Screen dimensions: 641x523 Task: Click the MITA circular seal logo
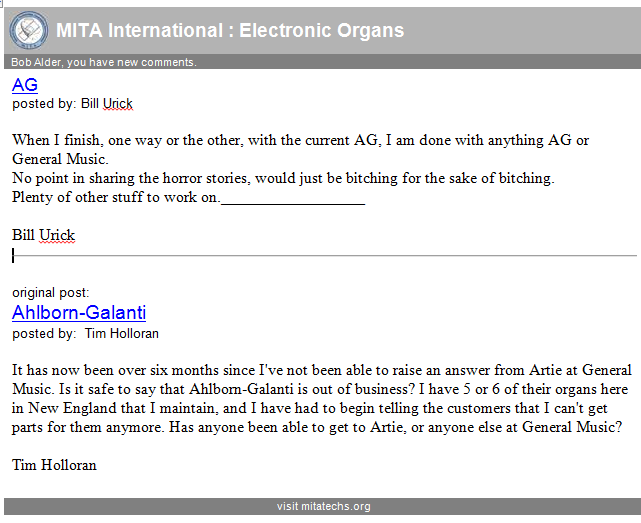29,31
